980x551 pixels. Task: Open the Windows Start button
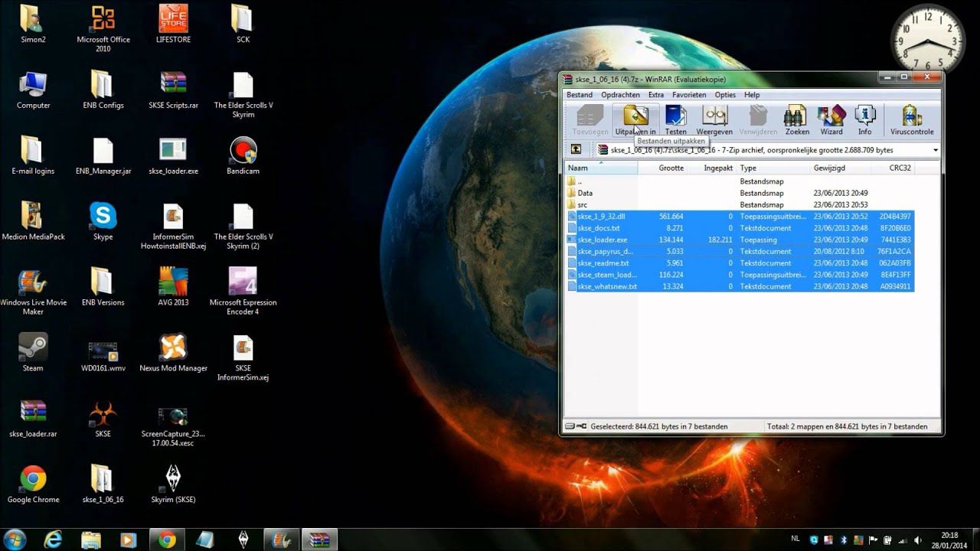point(15,540)
